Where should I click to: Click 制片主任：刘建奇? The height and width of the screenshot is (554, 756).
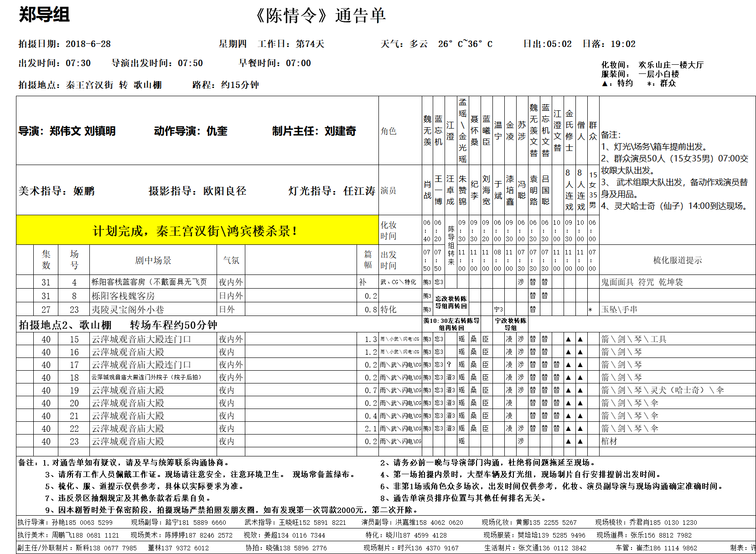[314, 131]
